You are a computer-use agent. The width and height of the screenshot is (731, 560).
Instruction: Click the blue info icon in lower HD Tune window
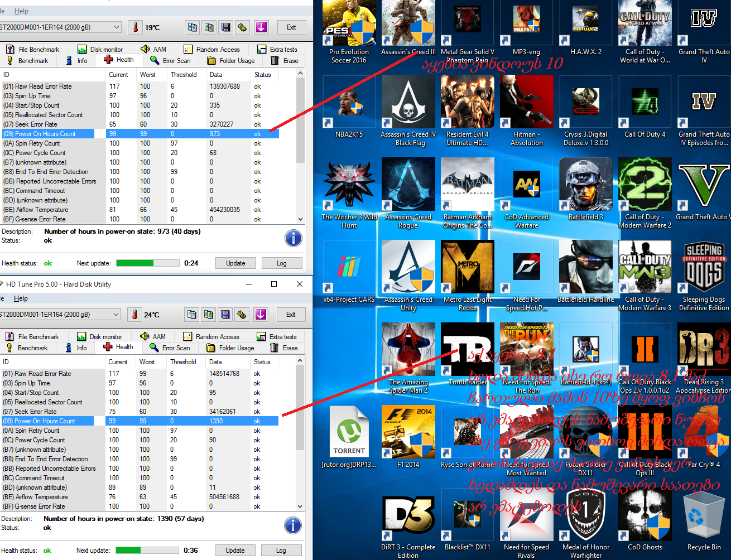[293, 525]
